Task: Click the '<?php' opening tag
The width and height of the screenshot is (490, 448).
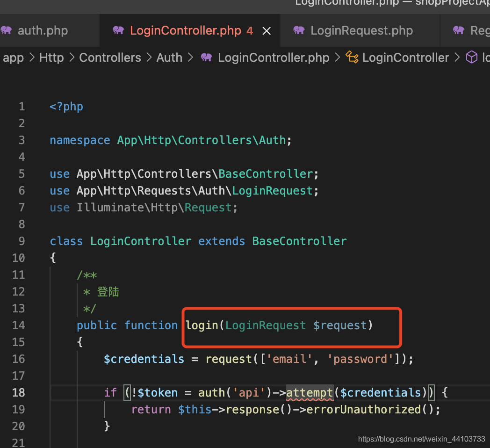Action: (x=66, y=107)
